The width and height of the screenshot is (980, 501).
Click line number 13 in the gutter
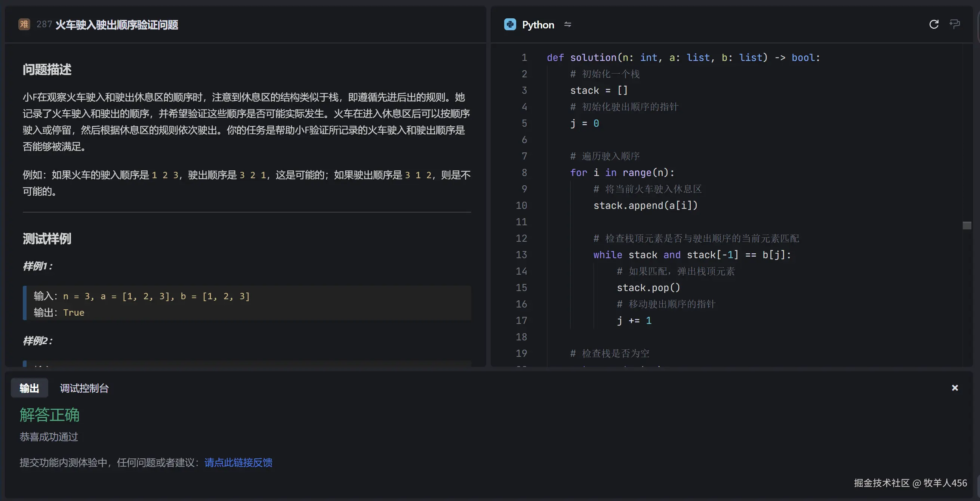pyautogui.click(x=521, y=255)
